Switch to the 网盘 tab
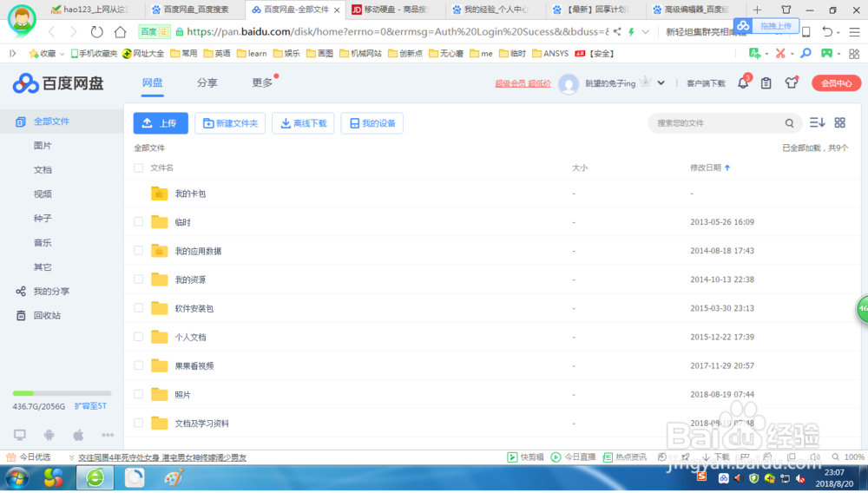This screenshot has width=868, height=493. [152, 83]
